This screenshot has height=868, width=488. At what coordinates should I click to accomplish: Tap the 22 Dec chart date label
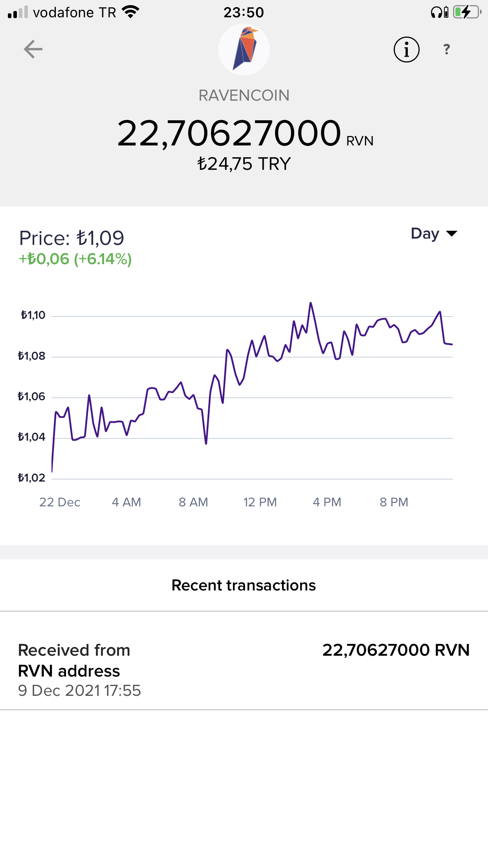pyautogui.click(x=60, y=502)
